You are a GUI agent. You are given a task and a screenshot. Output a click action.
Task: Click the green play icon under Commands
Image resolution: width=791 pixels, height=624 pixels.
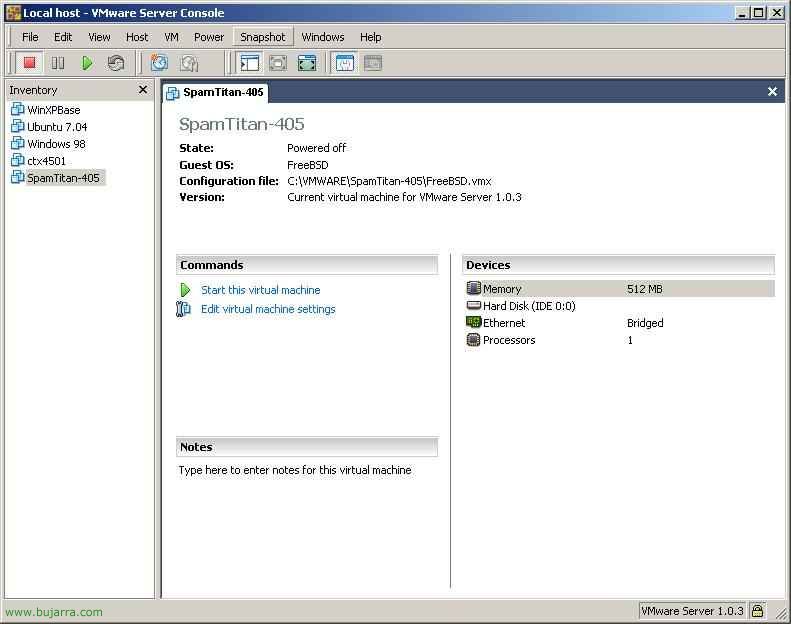point(185,290)
